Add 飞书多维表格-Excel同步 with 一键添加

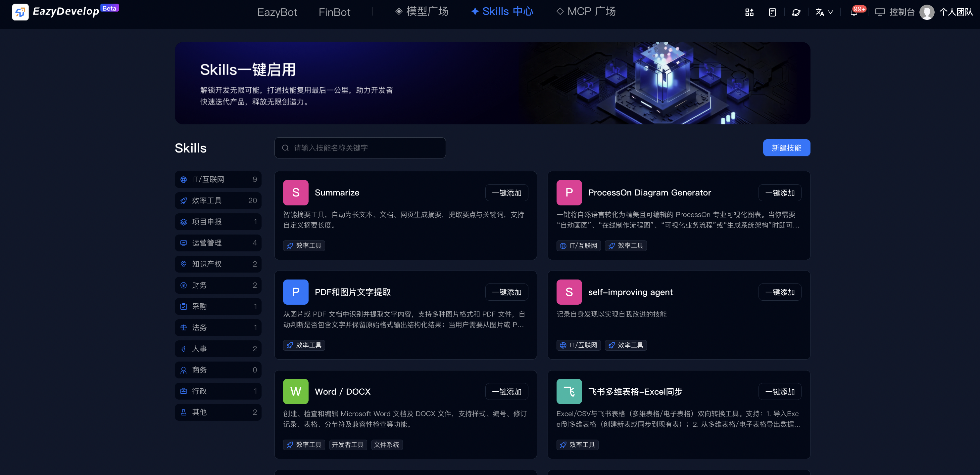780,392
